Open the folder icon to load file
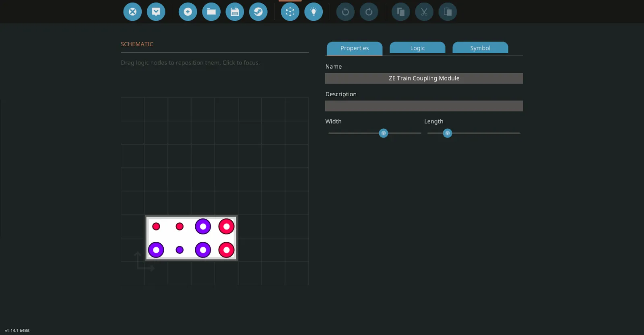 point(211,12)
